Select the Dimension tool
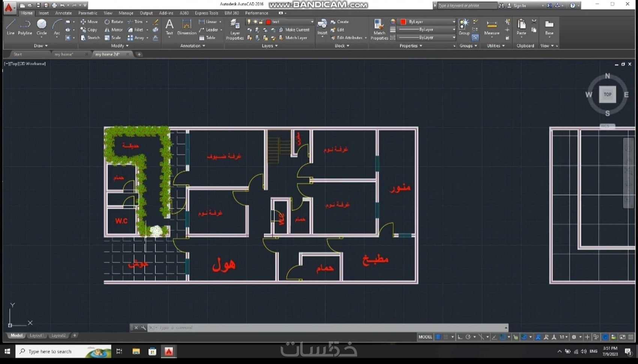This screenshot has height=364, width=638. click(x=187, y=27)
